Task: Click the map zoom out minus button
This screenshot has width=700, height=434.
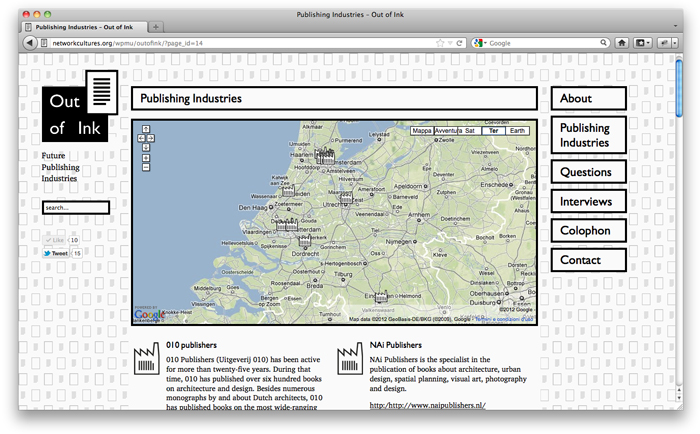Action: point(146,167)
